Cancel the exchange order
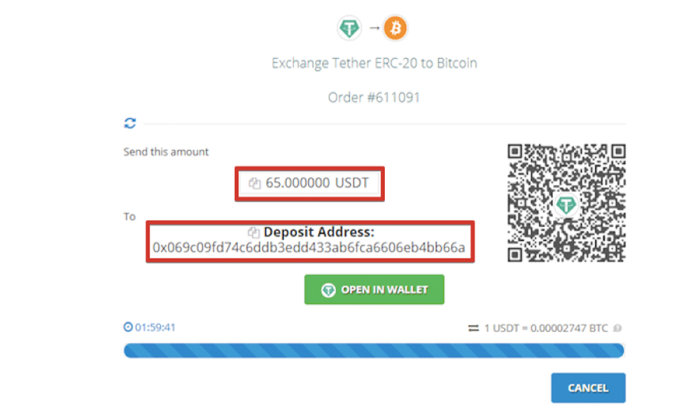700x409 pixels. [588, 388]
